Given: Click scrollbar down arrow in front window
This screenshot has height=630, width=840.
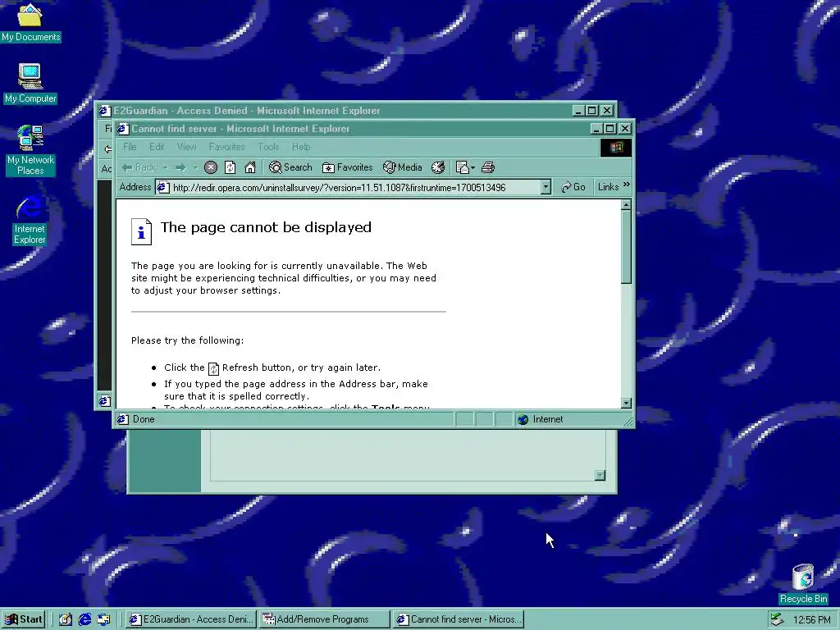Looking at the screenshot, I should click(x=626, y=403).
